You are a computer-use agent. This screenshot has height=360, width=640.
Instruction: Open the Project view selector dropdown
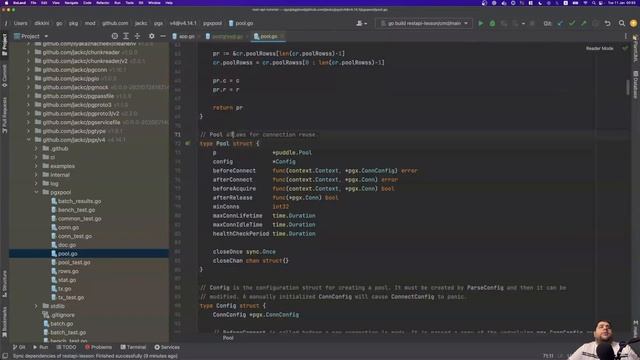coord(31,36)
